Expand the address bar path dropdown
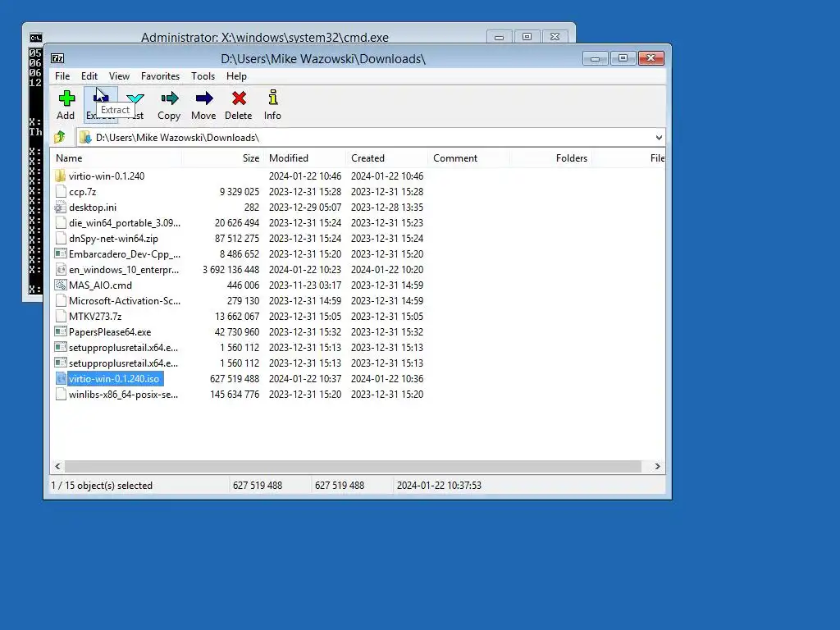Screen dimensions: 840x630 click(659, 138)
